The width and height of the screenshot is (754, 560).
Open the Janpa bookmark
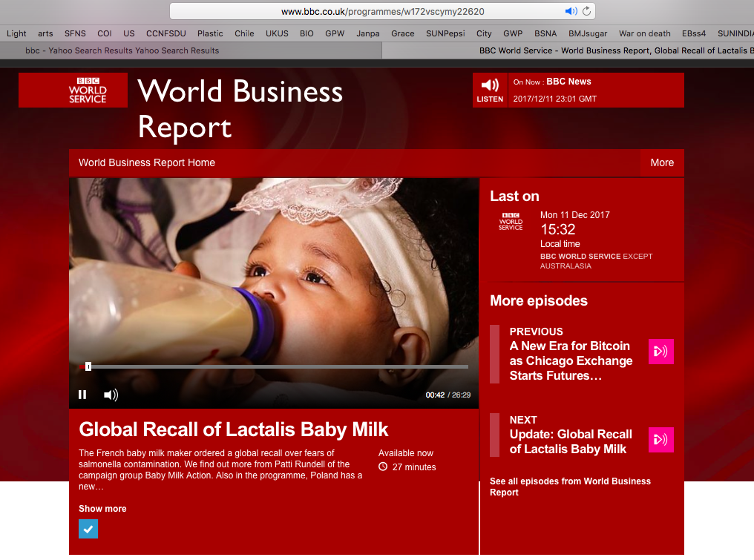368,33
